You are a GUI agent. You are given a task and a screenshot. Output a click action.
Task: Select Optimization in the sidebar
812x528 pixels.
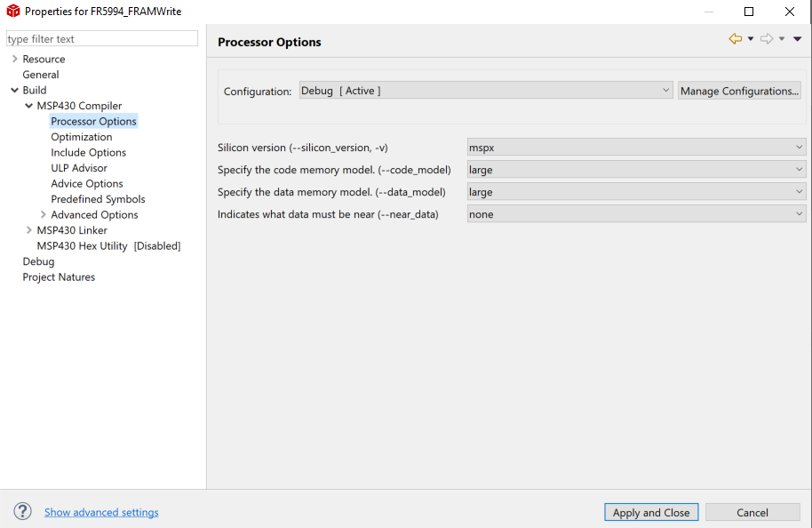81,136
